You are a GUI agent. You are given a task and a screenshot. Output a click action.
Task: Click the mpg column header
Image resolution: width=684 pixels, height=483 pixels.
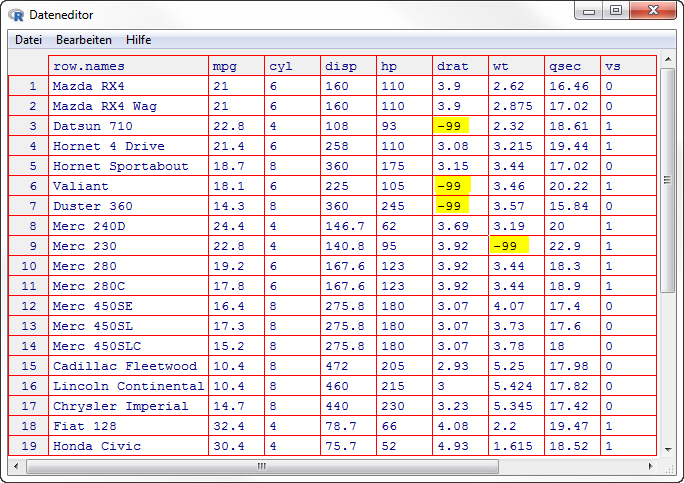pos(236,66)
